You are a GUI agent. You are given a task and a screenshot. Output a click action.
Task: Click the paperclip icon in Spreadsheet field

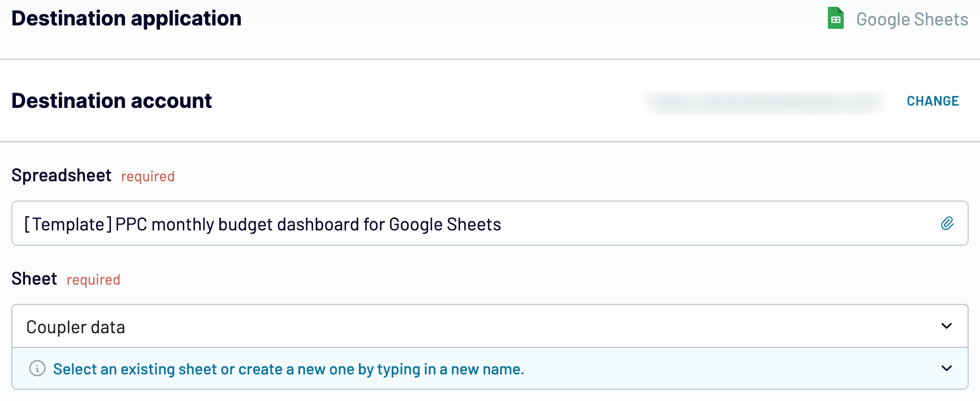pyautogui.click(x=947, y=224)
